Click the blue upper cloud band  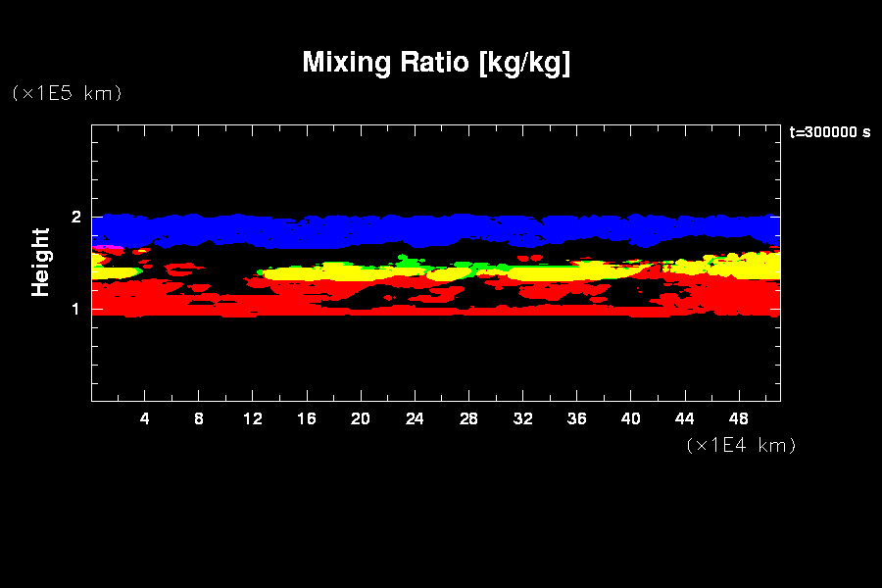[x=436, y=230]
